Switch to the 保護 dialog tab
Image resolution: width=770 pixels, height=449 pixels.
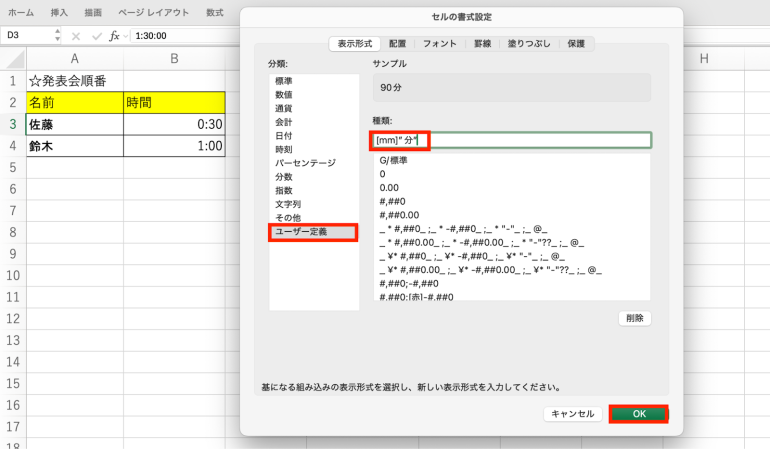pyautogui.click(x=576, y=44)
